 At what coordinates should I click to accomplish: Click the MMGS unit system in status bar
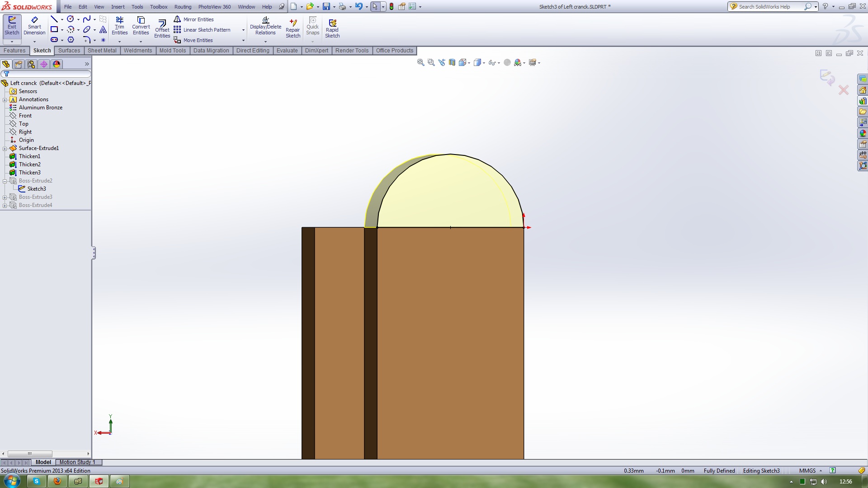tap(807, 471)
